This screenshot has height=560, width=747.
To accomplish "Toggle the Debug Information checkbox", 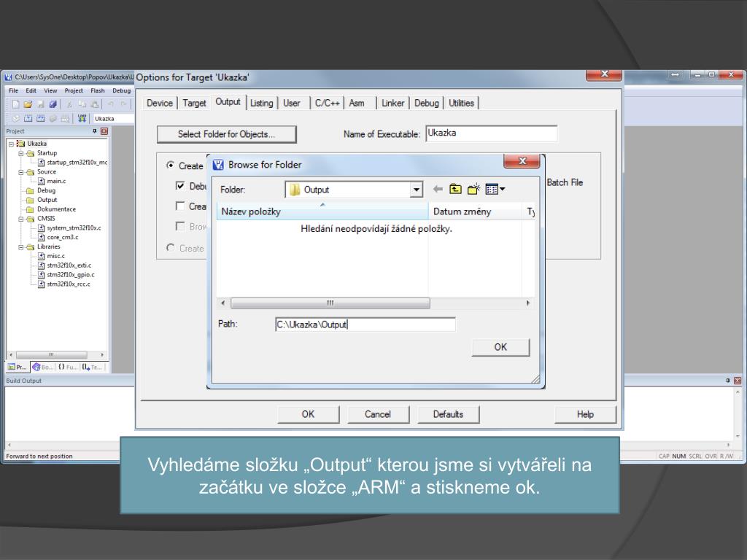I will [180, 186].
